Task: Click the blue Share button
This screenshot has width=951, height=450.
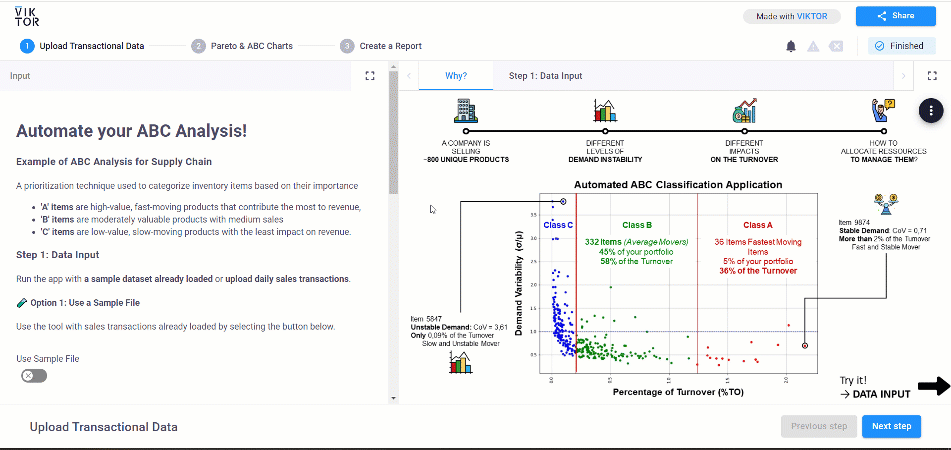Action: pos(896,16)
